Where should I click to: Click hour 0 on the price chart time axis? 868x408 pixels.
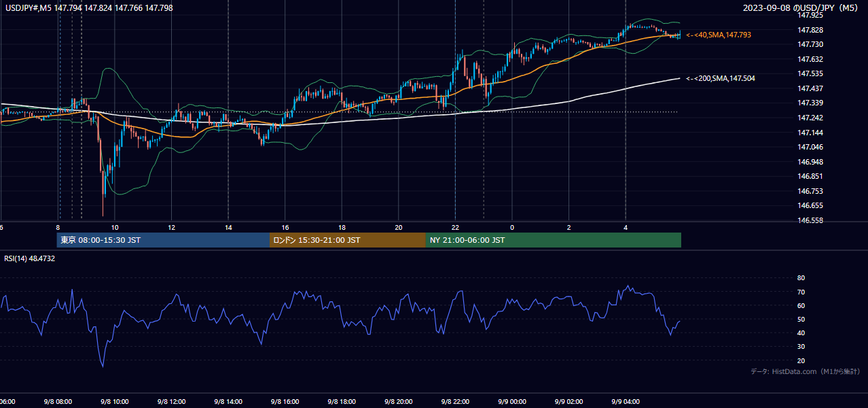click(512, 227)
